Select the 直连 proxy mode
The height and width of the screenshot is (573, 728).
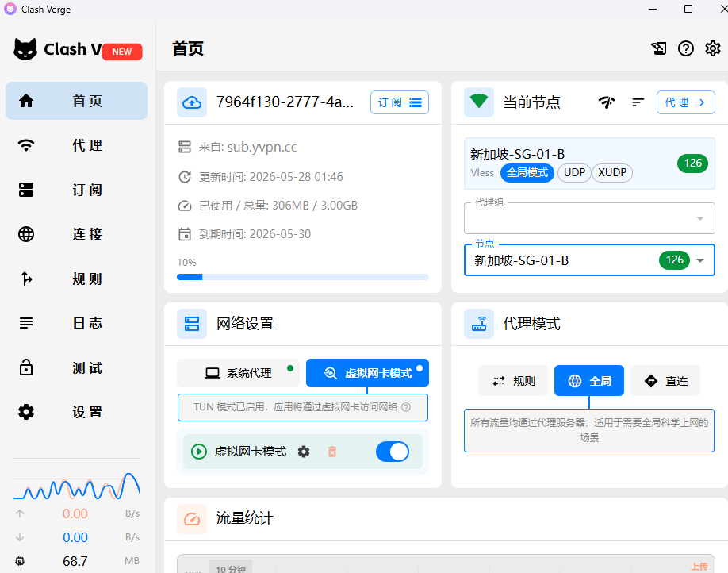click(x=665, y=381)
